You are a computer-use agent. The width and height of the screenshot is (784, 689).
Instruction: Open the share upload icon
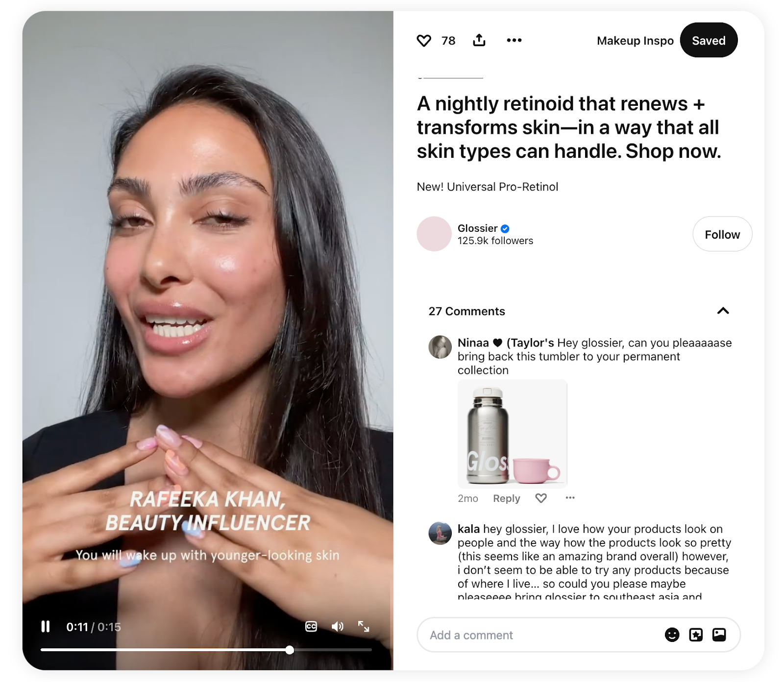point(479,40)
